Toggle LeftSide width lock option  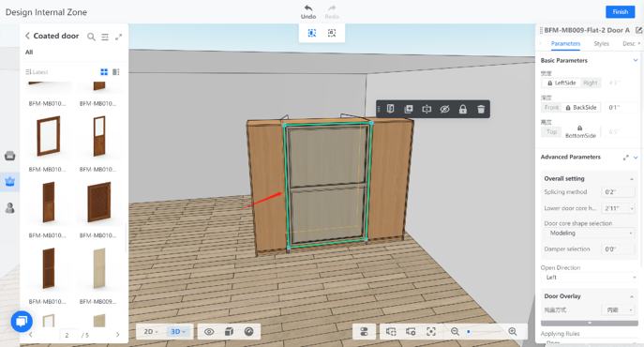pos(562,83)
